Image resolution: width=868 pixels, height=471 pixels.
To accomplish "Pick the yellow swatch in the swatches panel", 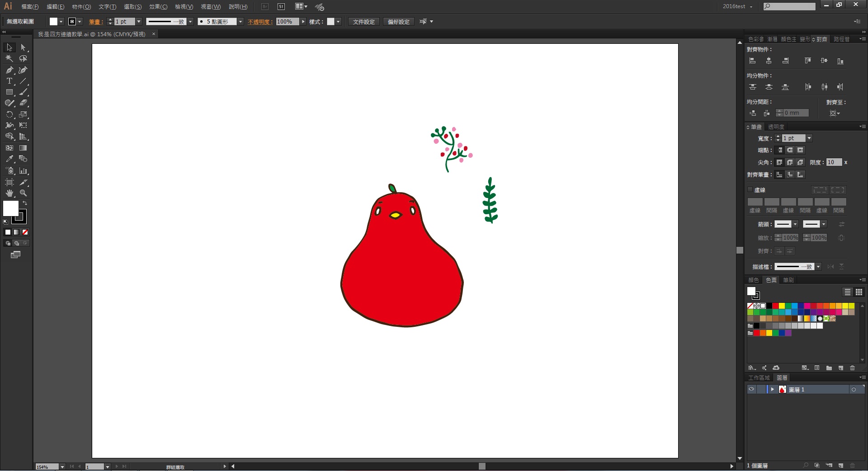I will point(782,306).
